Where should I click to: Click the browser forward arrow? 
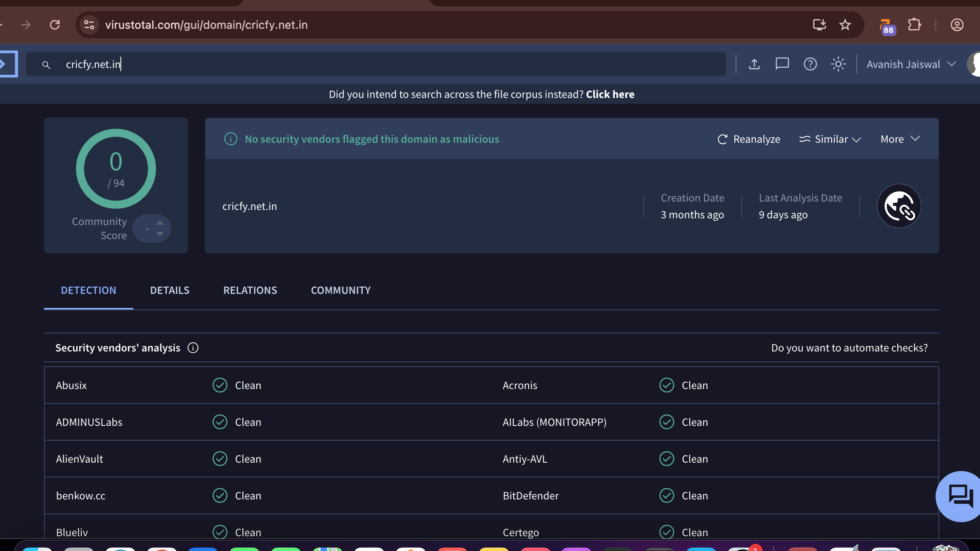(x=26, y=25)
